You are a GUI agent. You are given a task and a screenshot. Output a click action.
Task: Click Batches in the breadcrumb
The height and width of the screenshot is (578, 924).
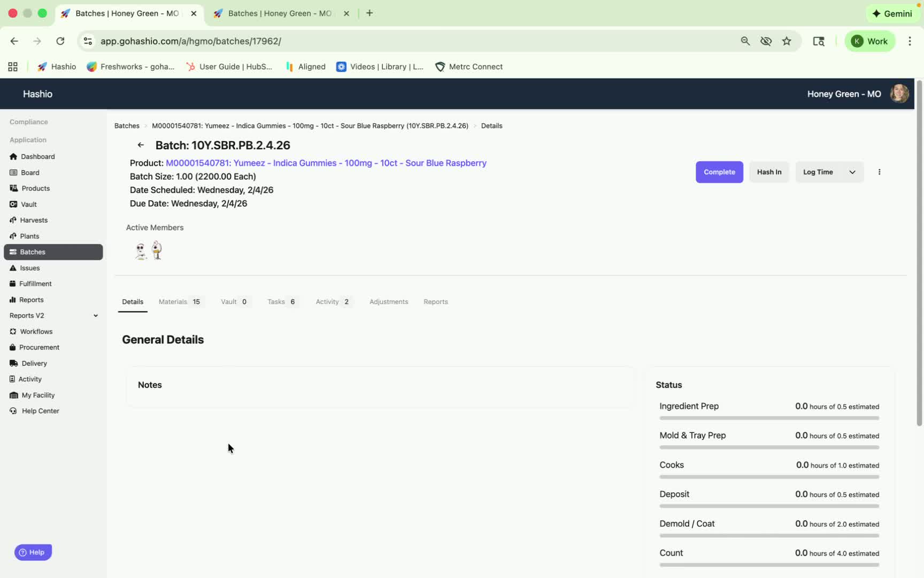tap(127, 126)
